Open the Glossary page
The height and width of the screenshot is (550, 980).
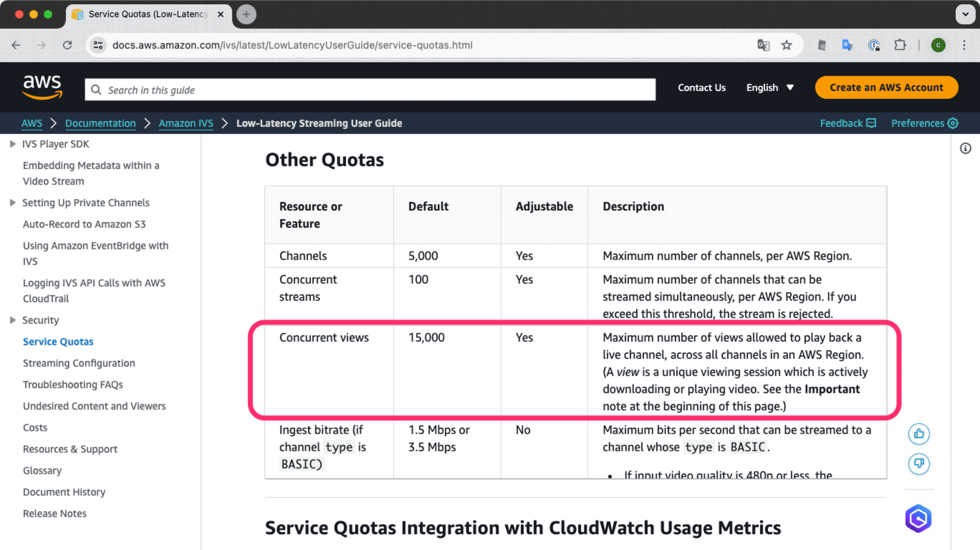point(42,471)
